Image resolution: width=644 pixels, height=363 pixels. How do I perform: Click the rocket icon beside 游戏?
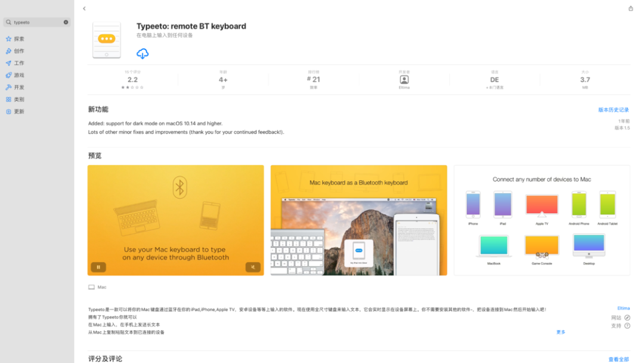point(8,75)
